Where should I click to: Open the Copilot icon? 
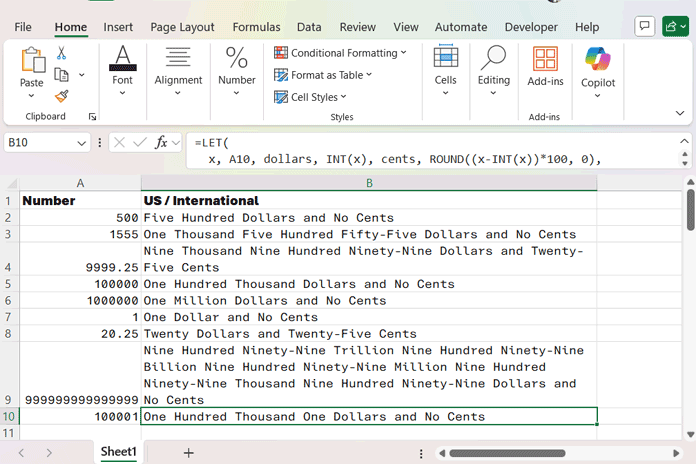[598, 59]
